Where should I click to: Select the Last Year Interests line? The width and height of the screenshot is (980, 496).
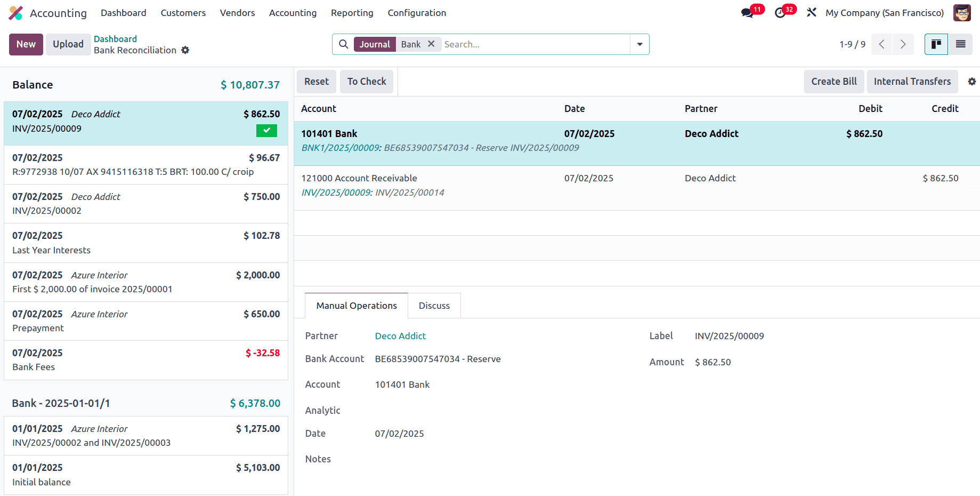coord(146,243)
